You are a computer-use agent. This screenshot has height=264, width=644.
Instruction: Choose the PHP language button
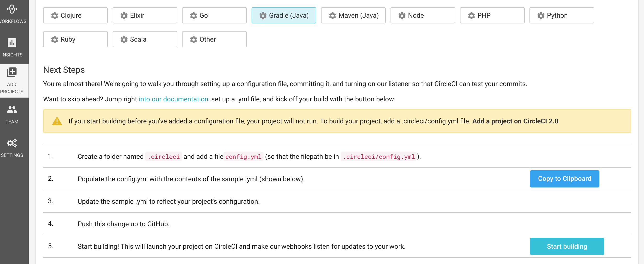492,16
